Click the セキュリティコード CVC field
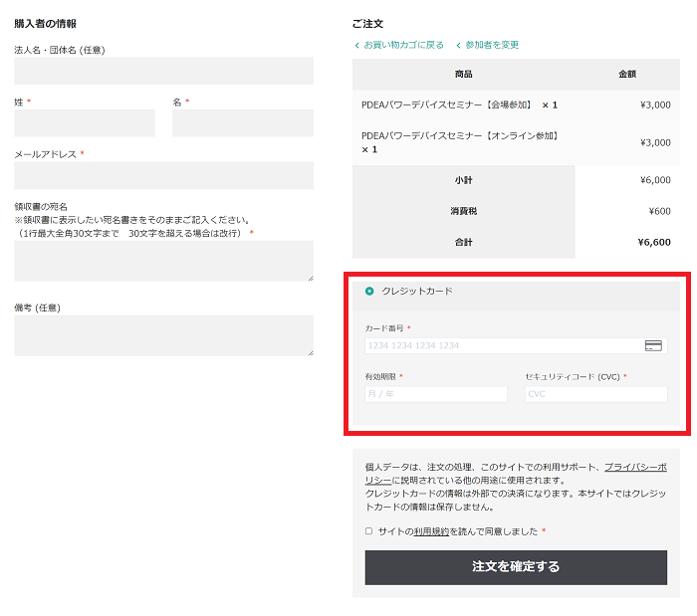Screen dimensions: 697x616 click(x=595, y=394)
